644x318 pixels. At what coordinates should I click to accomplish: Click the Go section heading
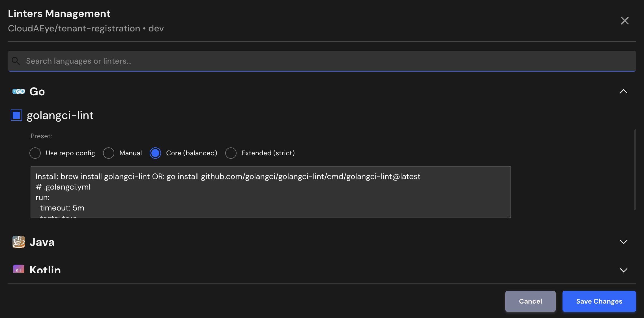pos(37,91)
